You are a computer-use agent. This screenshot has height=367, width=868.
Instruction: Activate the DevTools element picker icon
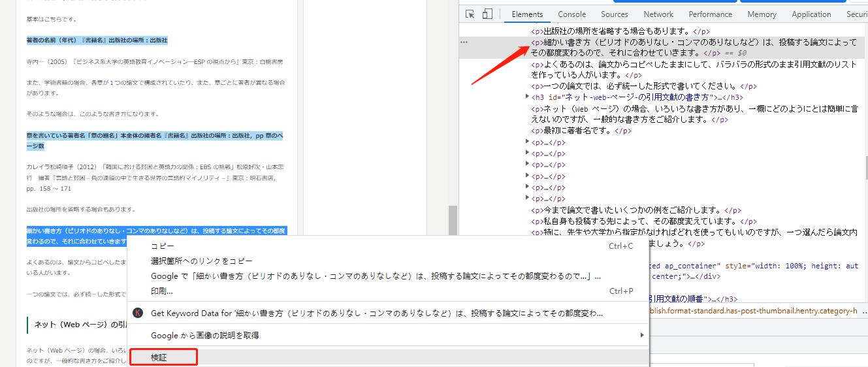[x=470, y=14]
